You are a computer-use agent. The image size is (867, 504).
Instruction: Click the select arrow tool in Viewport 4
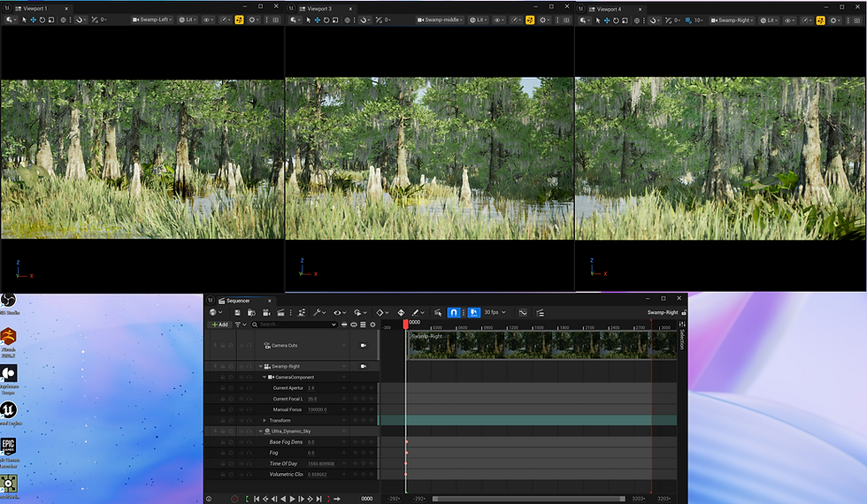click(598, 19)
